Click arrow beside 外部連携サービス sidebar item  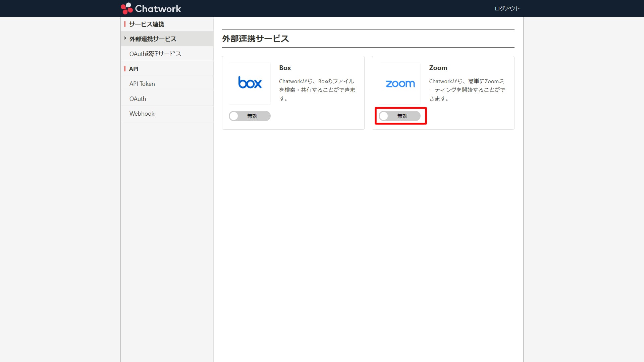coord(125,39)
